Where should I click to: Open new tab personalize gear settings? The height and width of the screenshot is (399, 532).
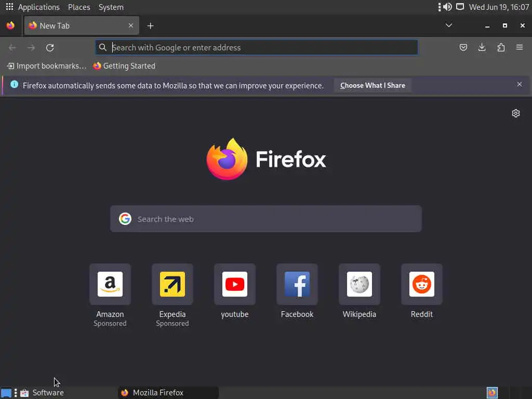[x=516, y=113]
